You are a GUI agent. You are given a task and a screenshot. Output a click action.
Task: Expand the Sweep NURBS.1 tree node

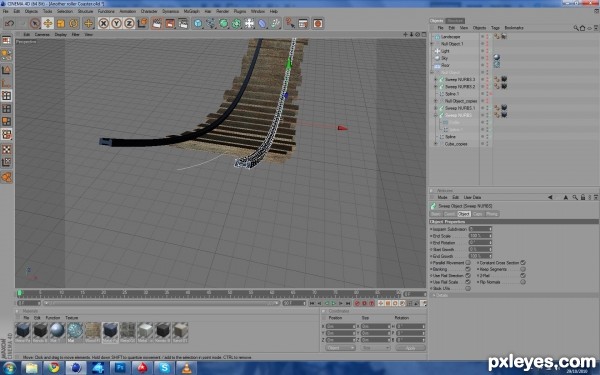[x=435, y=108]
